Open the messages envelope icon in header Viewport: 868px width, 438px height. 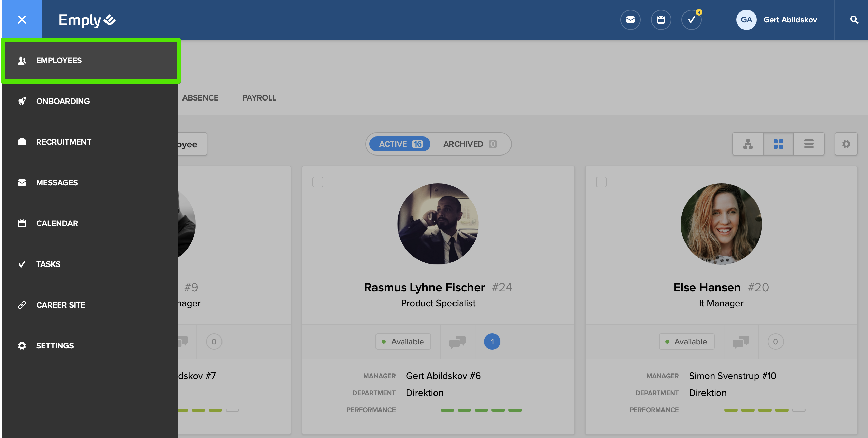630,20
